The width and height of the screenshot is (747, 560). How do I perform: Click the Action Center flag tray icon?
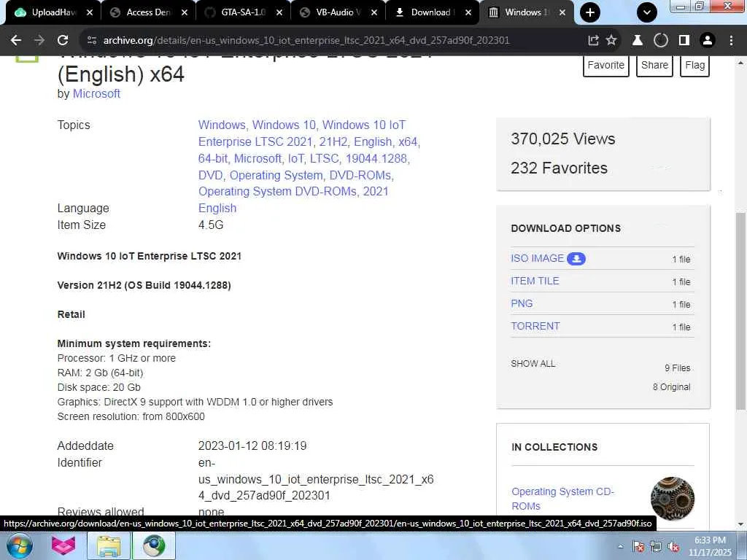point(638,547)
